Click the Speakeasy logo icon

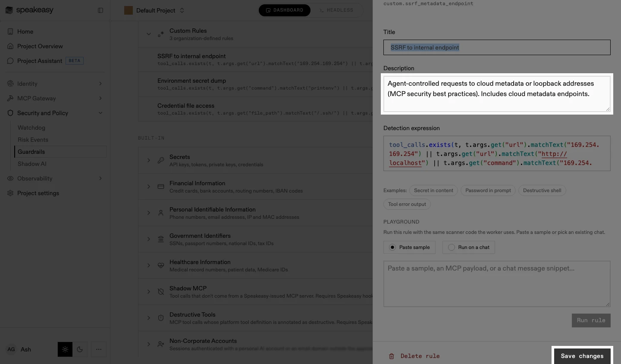[9, 10]
